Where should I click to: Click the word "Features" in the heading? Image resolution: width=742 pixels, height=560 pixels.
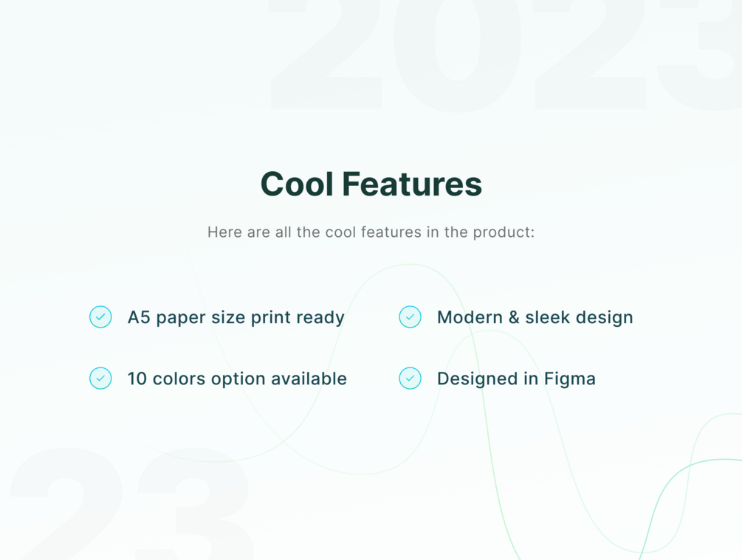[x=412, y=184]
